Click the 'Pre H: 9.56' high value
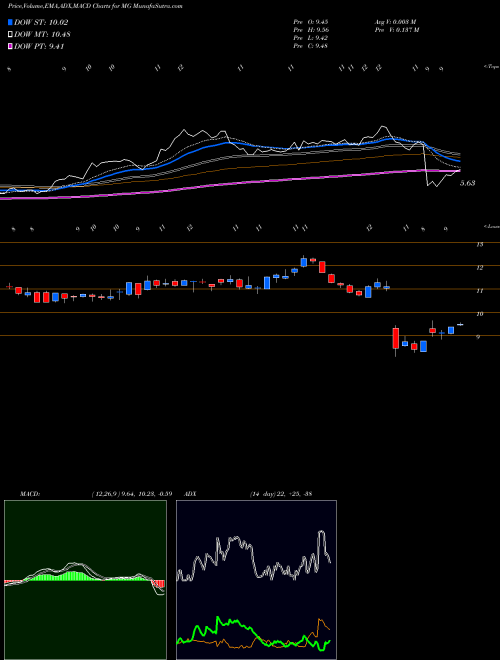 (311, 30)
